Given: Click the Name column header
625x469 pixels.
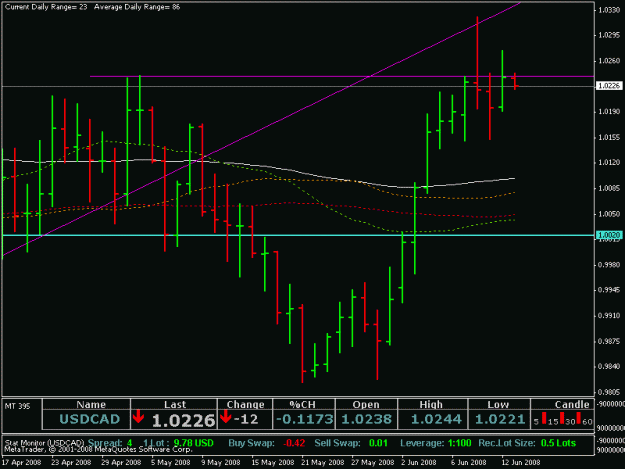Looking at the screenshot, I should tap(91, 404).
